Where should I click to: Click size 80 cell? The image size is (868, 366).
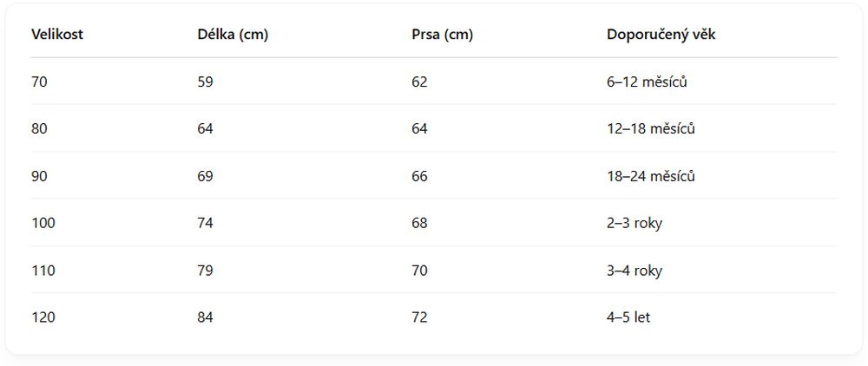[39, 129]
